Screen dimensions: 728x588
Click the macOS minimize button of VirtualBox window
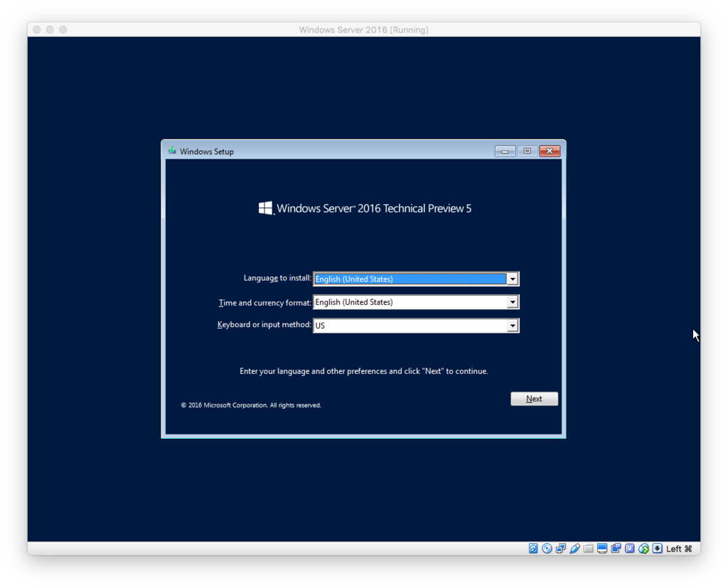point(50,29)
